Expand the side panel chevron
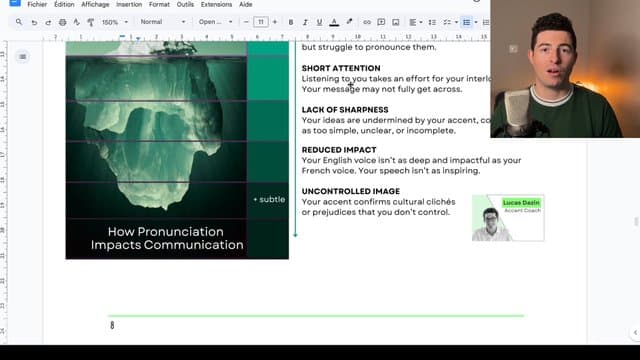This screenshot has height=360, width=640. point(635,333)
